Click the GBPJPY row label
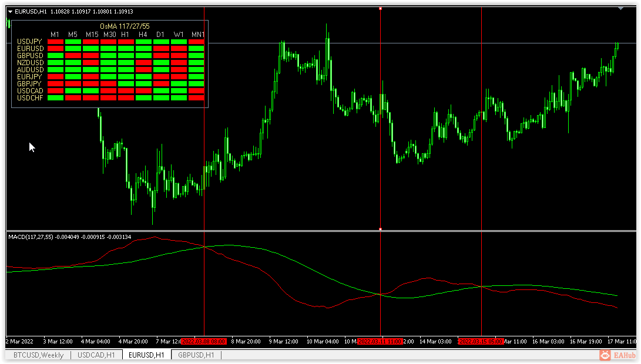The image size is (641, 364). (x=29, y=84)
